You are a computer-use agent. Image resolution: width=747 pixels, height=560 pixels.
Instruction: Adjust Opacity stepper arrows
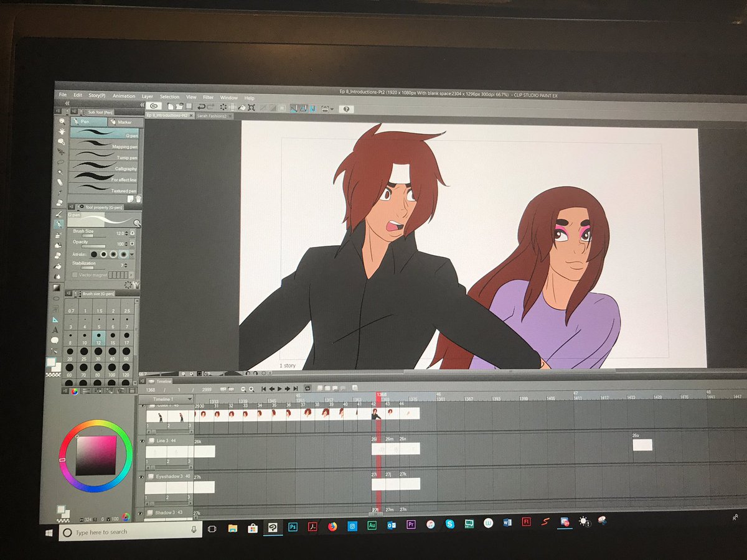click(x=126, y=244)
